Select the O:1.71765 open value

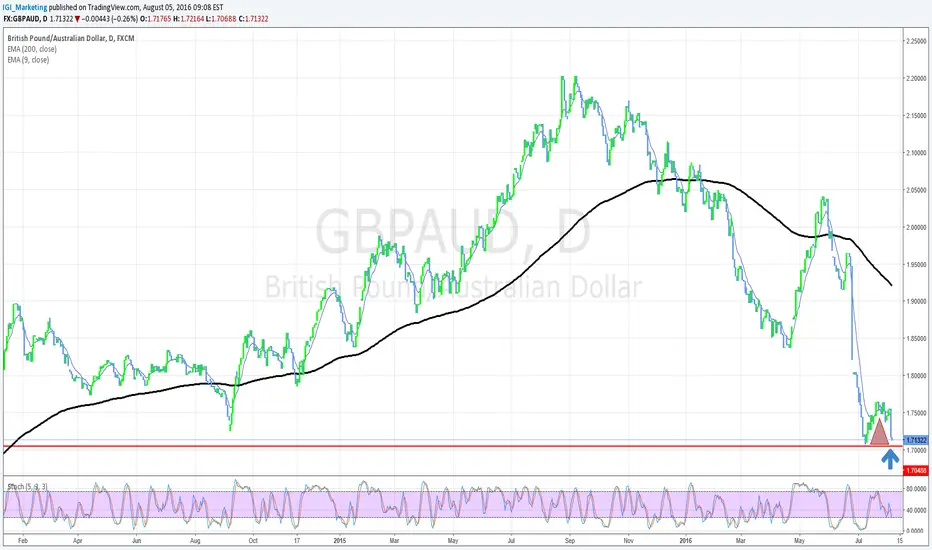pos(156,19)
